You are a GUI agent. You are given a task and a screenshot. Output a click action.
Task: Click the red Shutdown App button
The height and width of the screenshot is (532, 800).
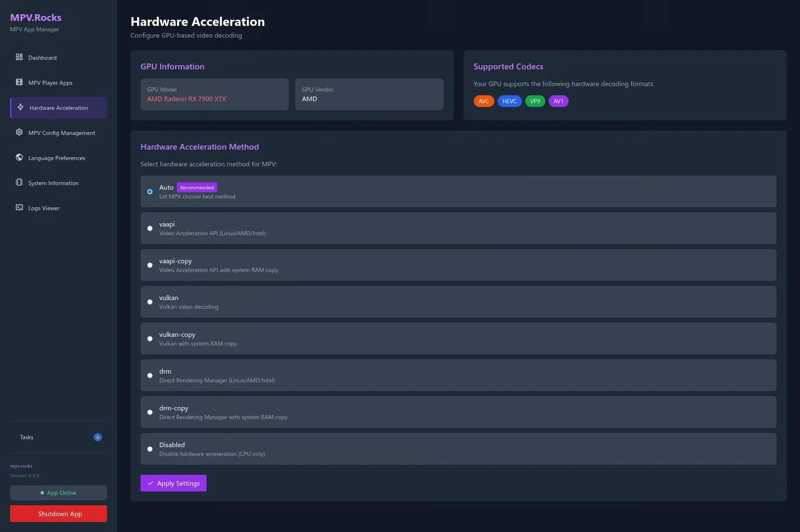click(x=59, y=514)
